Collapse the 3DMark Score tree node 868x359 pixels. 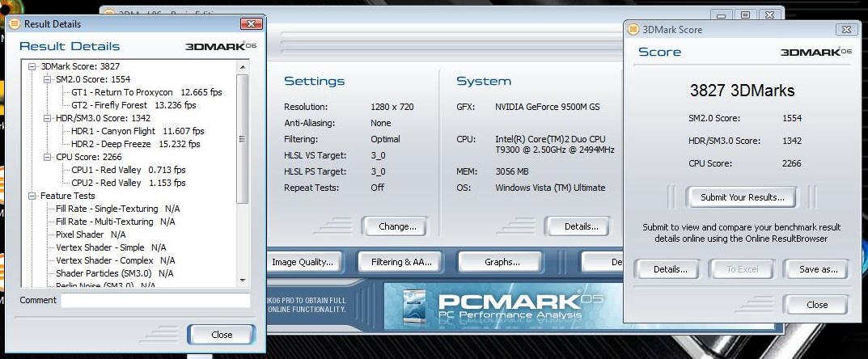click(x=32, y=66)
